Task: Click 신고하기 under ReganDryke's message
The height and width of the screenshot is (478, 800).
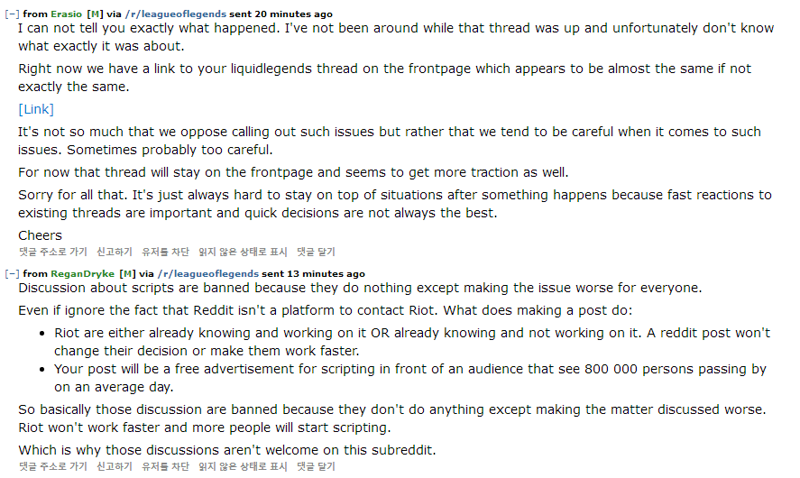Action: pos(114,467)
